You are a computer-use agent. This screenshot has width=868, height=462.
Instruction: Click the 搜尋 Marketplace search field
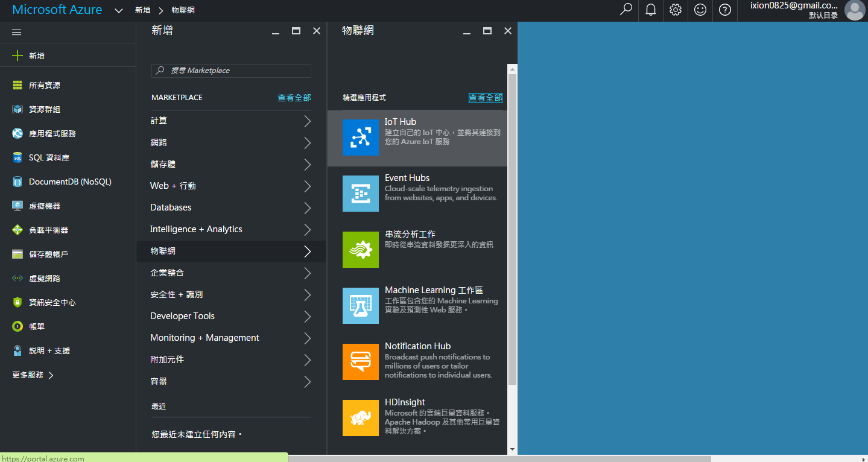click(231, 71)
